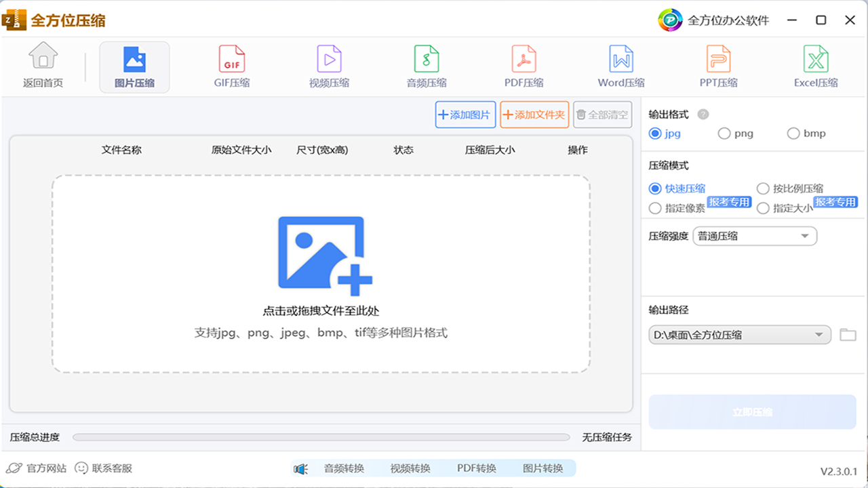Open the PDF压缩 tool
The height and width of the screenshot is (488, 868).
[x=523, y=66]
